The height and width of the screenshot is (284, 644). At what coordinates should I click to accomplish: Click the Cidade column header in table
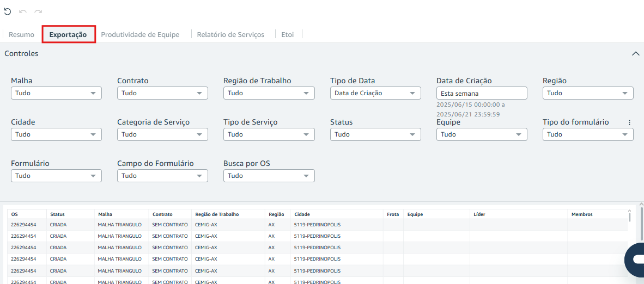(302, 214)
